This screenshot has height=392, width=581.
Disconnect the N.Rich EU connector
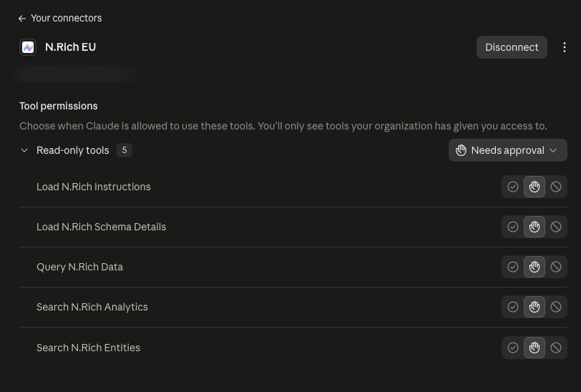point(512,47)
